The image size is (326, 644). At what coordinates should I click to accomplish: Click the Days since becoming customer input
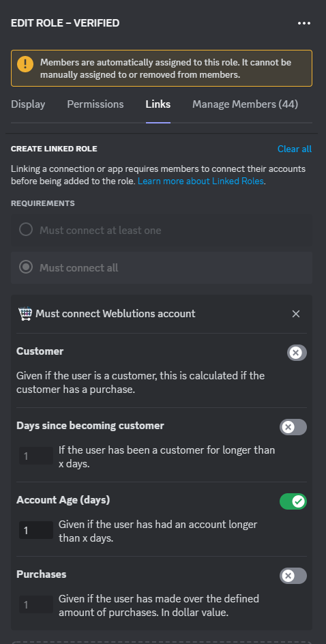tap(36, 456)
